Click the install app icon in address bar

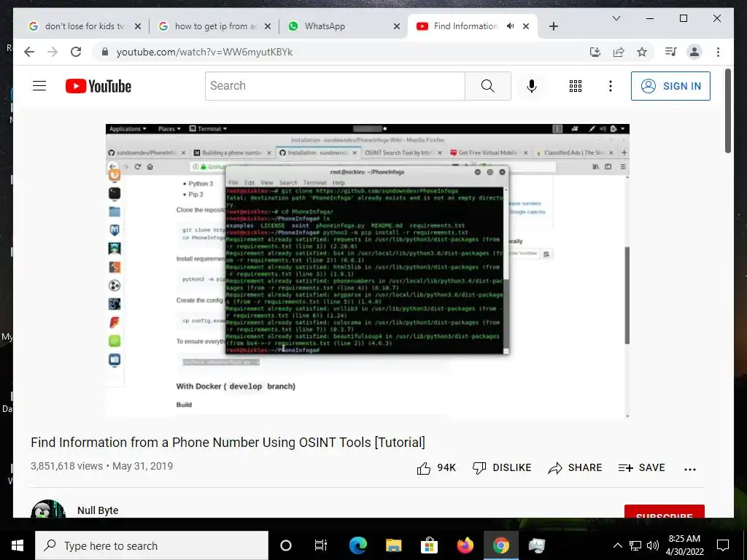595,52
